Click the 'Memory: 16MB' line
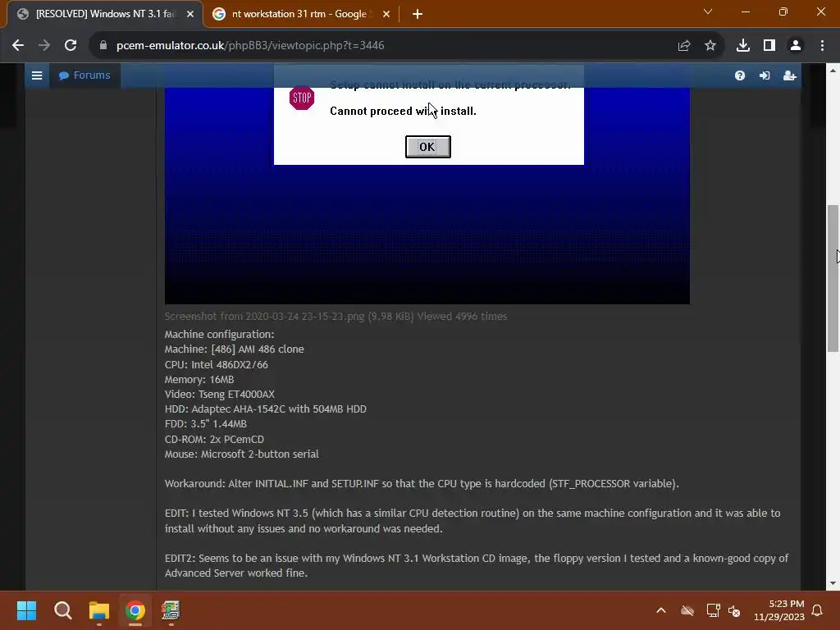The height and width of the screenshot is (630, 840). pyautogui.click(x=199, y=380)
